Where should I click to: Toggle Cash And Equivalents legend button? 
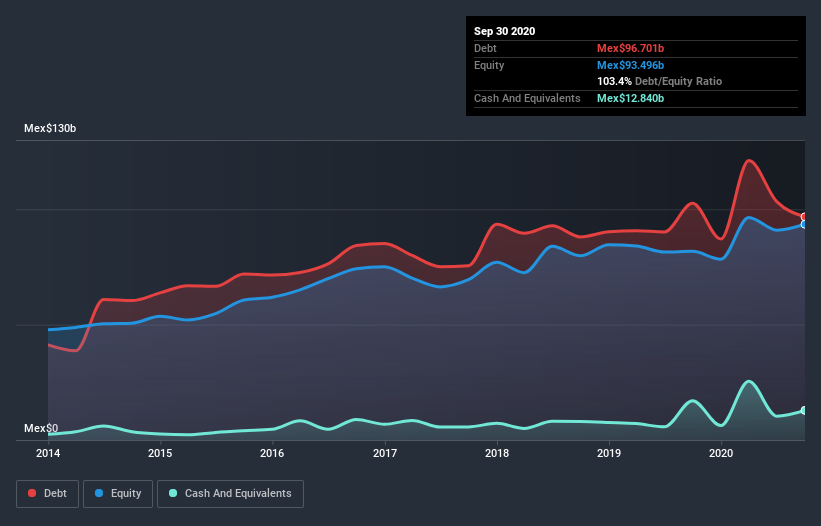click(230, 494)
